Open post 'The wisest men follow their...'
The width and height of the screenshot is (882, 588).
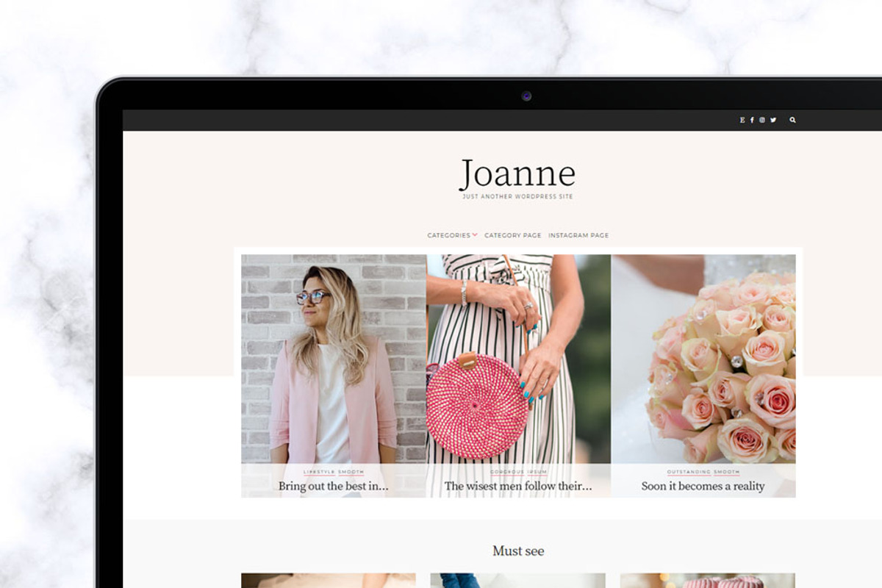point(518,486)
